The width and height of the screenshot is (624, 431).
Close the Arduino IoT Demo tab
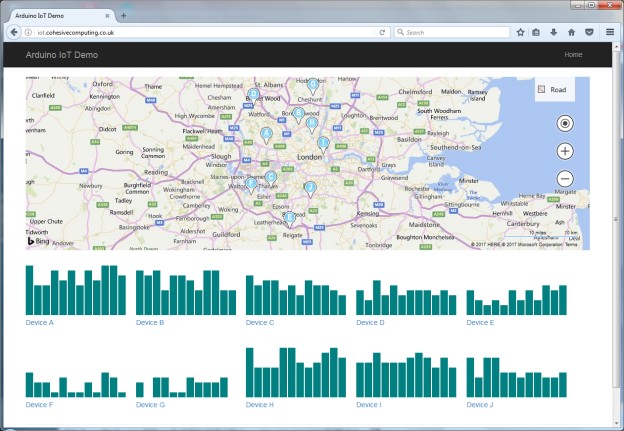tap(107, 16)
